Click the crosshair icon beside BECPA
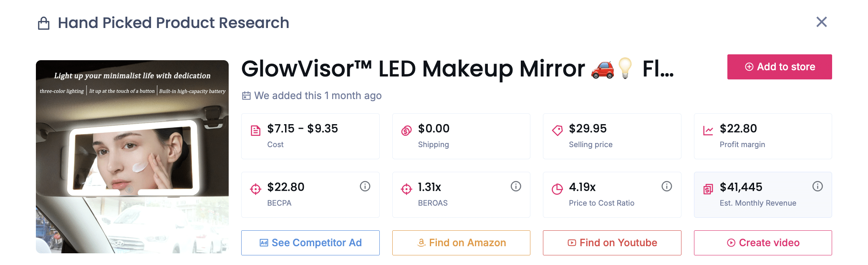Viewport: 868px width, 265px height. [x=256, y=189]
